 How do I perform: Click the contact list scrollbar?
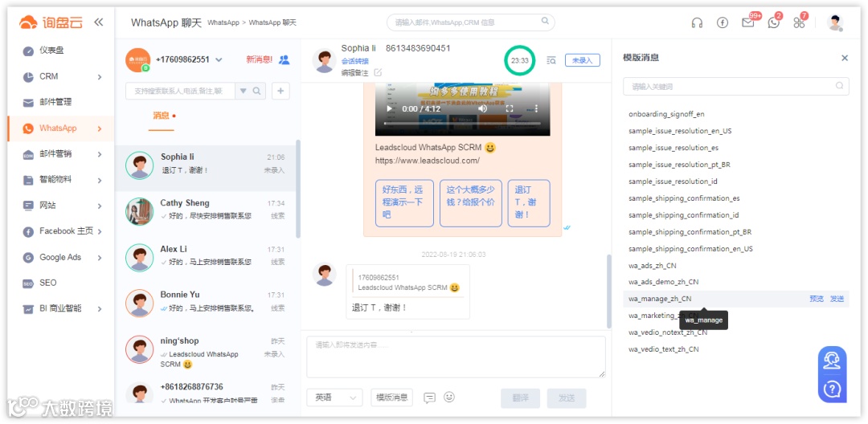pos(298,189)
